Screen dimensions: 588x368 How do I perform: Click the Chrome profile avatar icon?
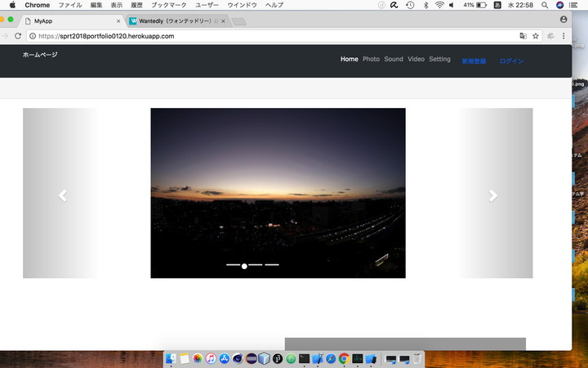pos(563,20)
